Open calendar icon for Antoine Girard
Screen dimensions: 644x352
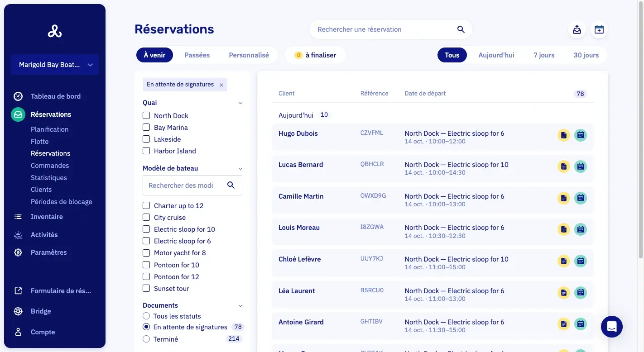pyautogui.click(x=581, y=324)
